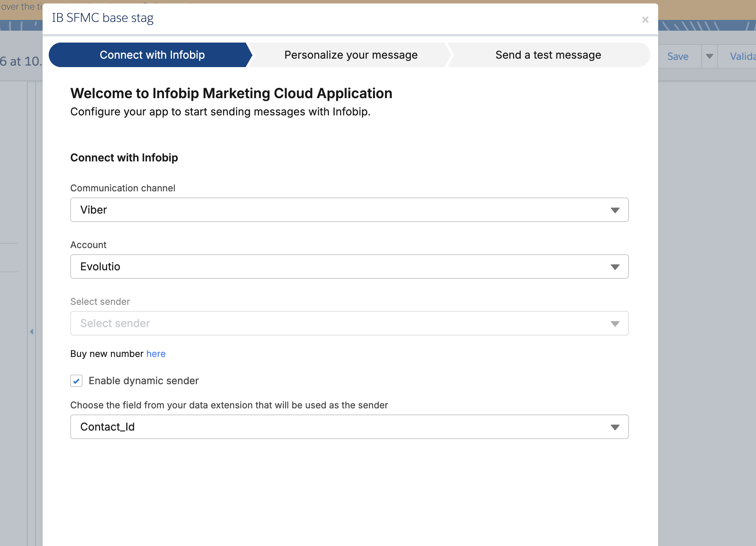
Task: Click the 'here' link to buy new number
Action: coord(156,354)
